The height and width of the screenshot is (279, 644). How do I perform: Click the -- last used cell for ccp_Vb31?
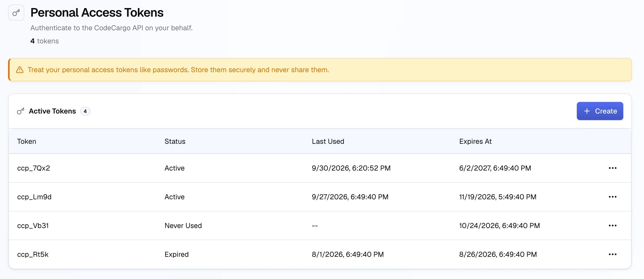coord(315,226)
